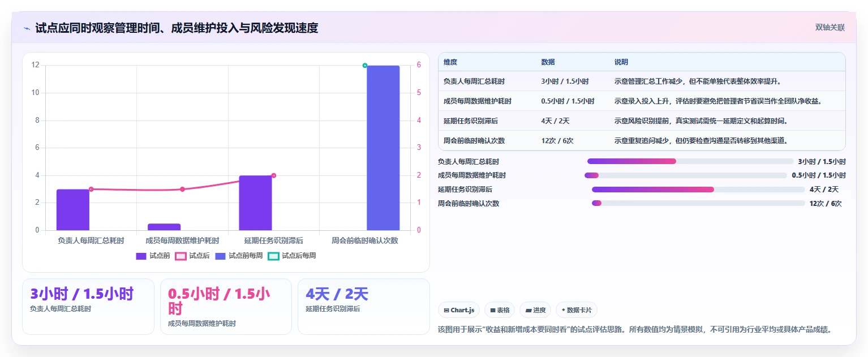Click the pink line point above 负责人每周汇总耗时
The height and width of the screenshot is (357, 868).
tap(91, 189)
